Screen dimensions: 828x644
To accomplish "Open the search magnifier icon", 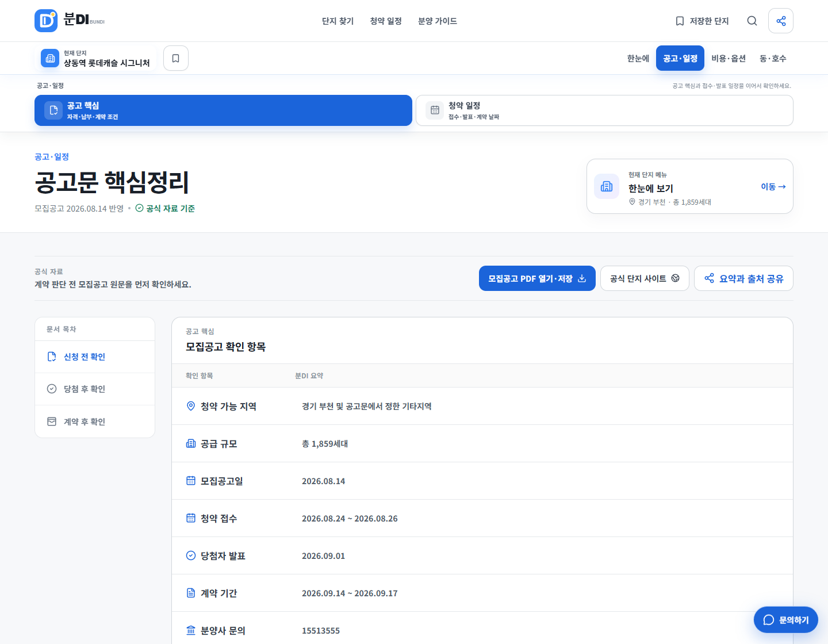I will coord(752,21).
